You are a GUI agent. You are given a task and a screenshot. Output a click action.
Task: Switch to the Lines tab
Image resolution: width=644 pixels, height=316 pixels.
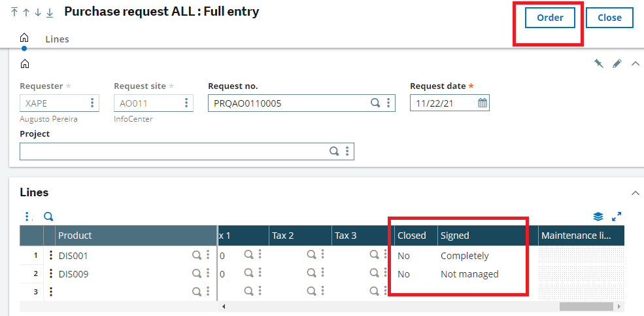57,39
